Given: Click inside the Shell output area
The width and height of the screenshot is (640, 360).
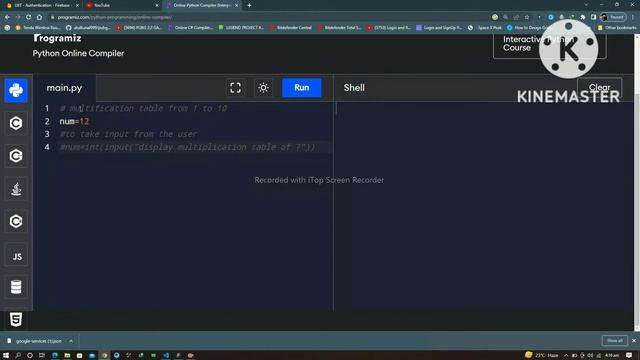Looking at the screenshot, I should click(484, 206).
